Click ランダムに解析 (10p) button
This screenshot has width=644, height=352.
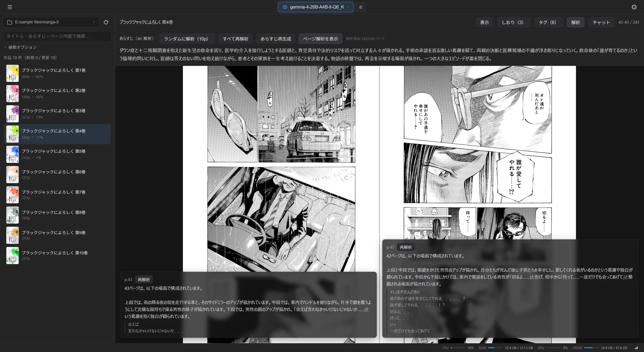[x=187, y=39]
